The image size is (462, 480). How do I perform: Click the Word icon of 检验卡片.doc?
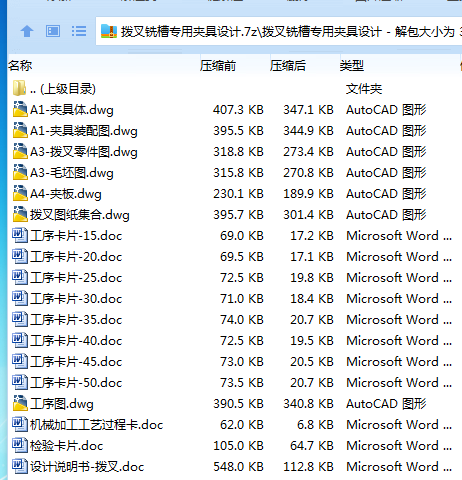point(20,445)
